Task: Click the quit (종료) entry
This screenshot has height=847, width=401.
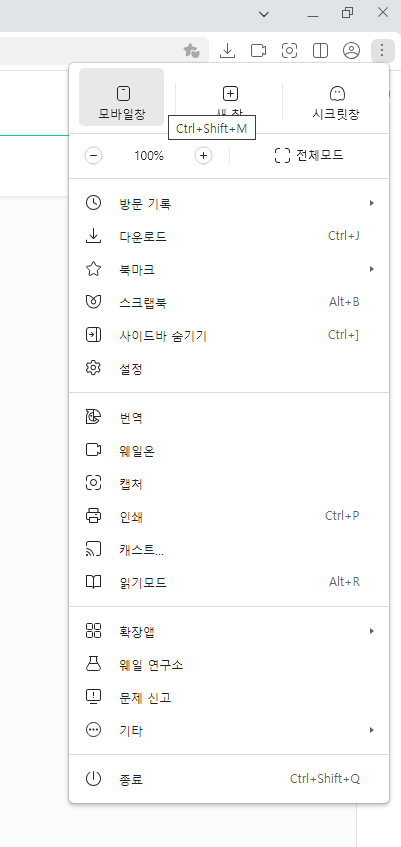Action: point(229,779)
